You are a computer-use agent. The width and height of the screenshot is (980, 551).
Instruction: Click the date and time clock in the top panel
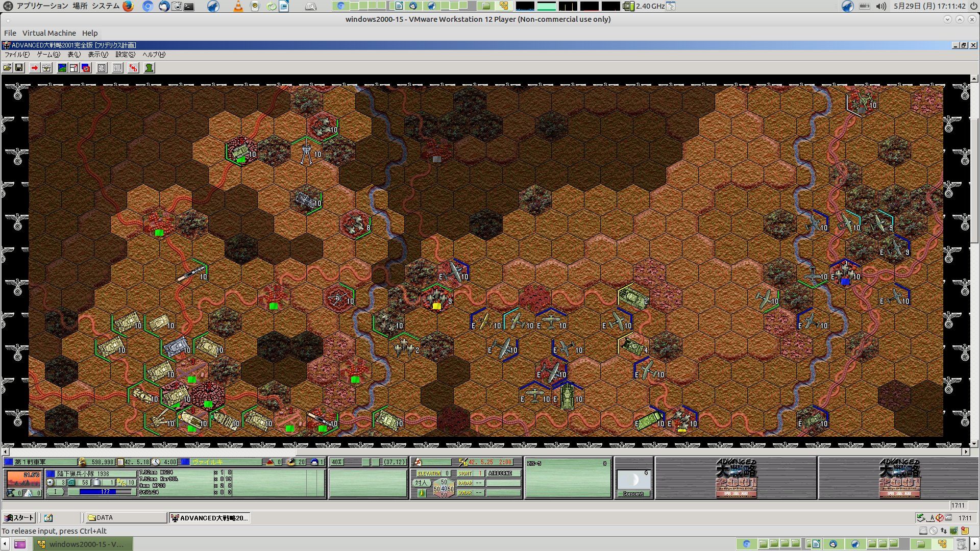tap(929, 6)
